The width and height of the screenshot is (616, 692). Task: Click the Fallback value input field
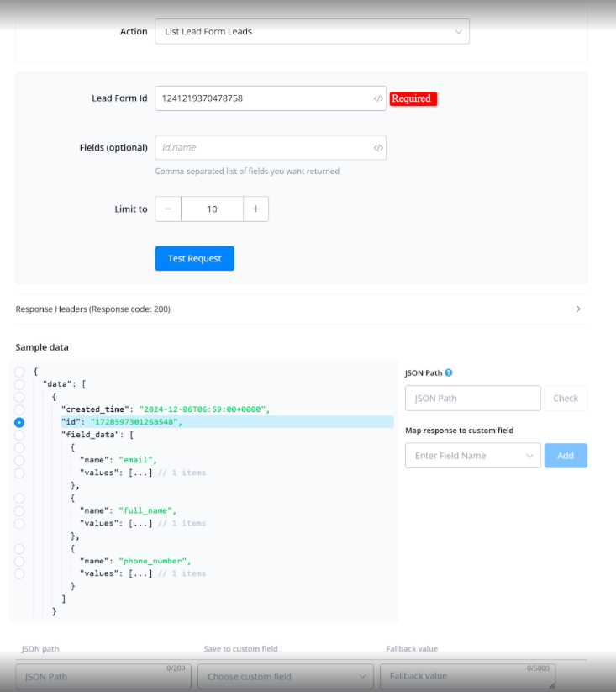point(467,676)
